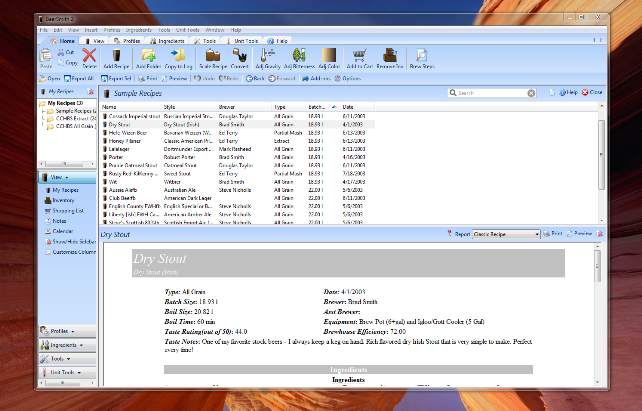Click the Delete red X icon

click(x=89, y=58)
